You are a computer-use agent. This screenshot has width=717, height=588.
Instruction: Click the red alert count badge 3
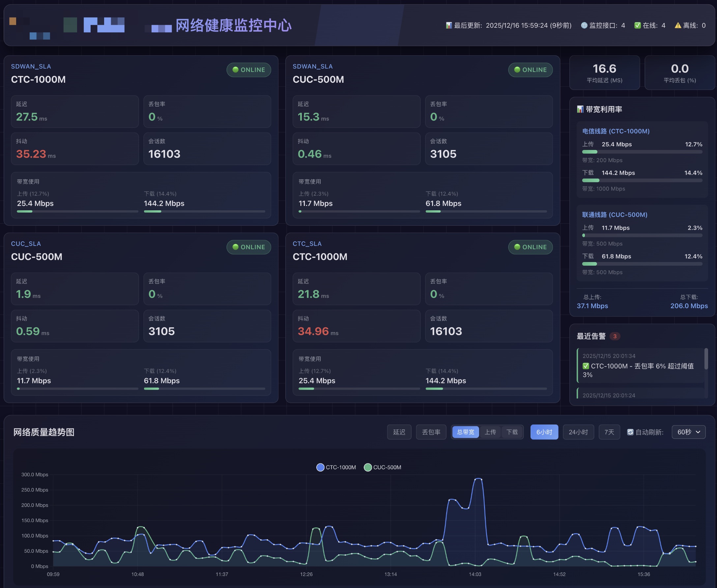[615, 336]
